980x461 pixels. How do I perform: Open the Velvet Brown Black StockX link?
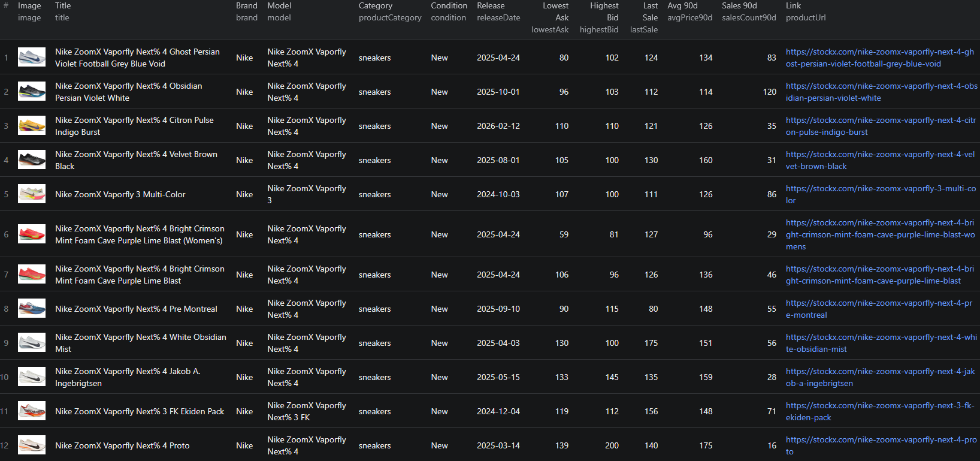(881, 160)
